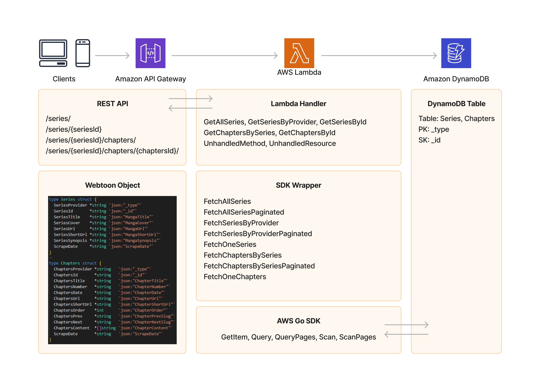Select the AWS Go SDK heading
The height and width of the screenshot is (392, 540).
click(x=298, y=321)
